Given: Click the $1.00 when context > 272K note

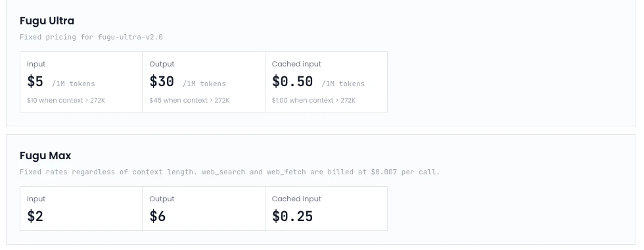Looking at the screenshot, I should pyautogui.click(x=314, y=100).
